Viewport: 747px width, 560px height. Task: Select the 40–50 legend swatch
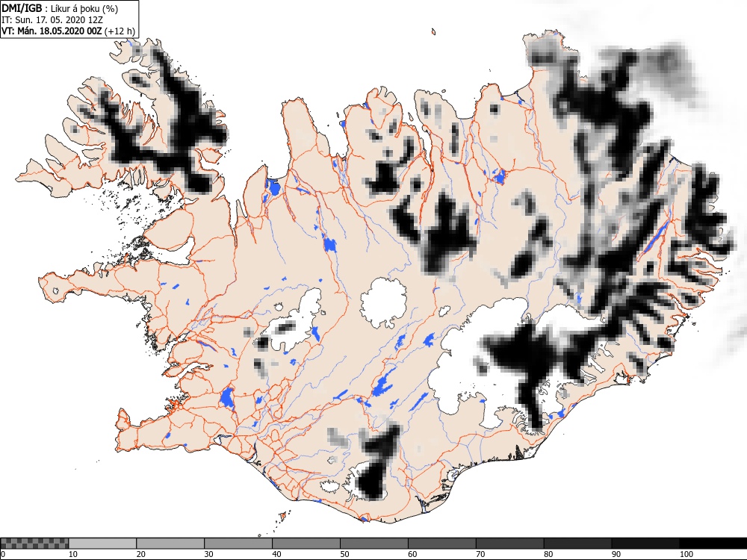(x=306, y=544)
